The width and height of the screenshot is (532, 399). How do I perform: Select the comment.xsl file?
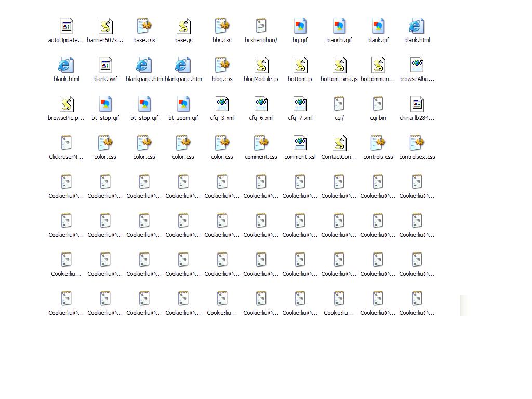(x=300, y=143)
